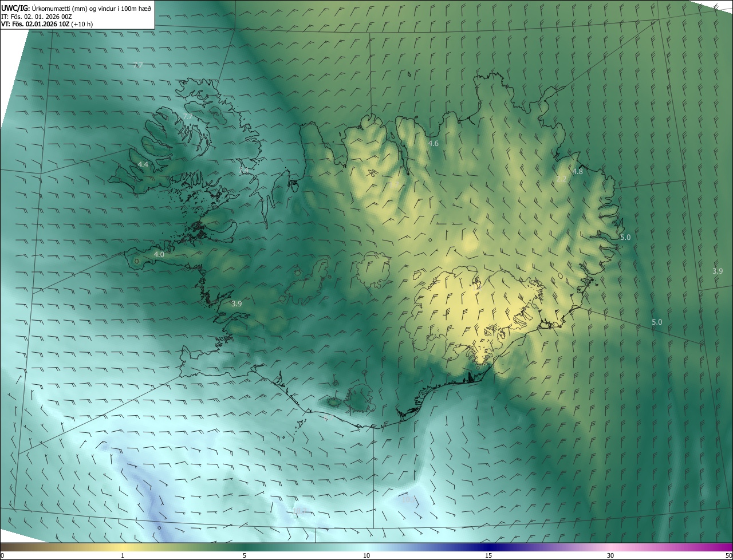733x560 pixels.
Task: Click the UWC/IG Úrkomumætti title line
Action: coord(76,8)
